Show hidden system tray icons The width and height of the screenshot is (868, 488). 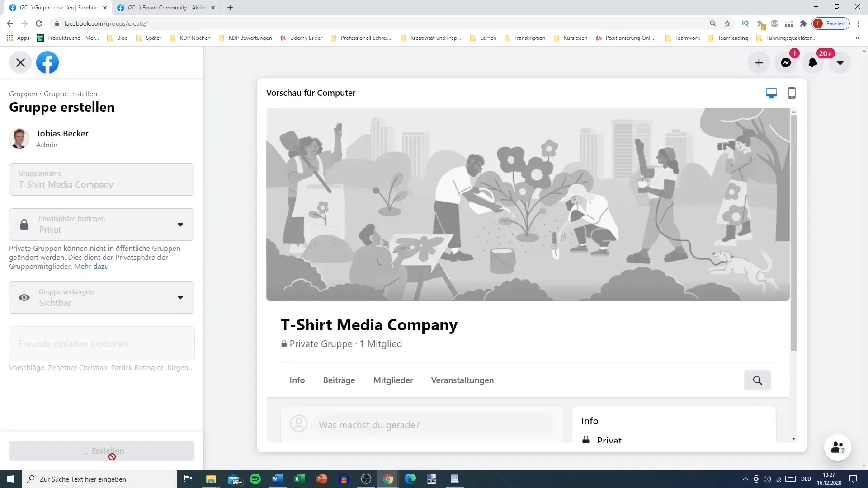click(745, 479)
